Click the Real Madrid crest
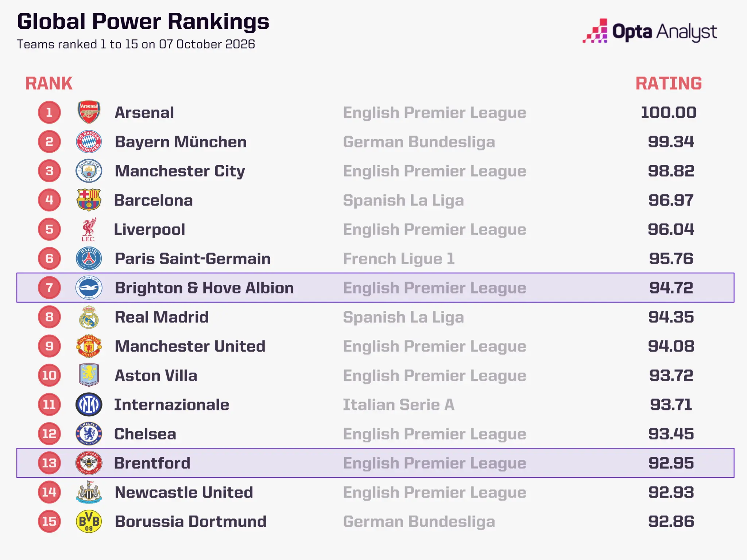 [x=89, y=317]
